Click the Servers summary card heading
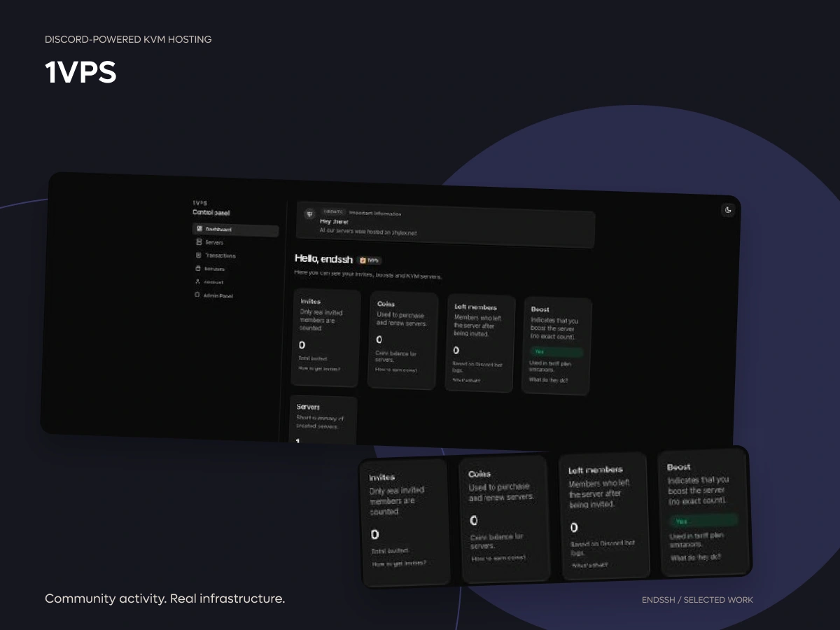The width and height of the screenshot is (840, 630). [308, 407]
